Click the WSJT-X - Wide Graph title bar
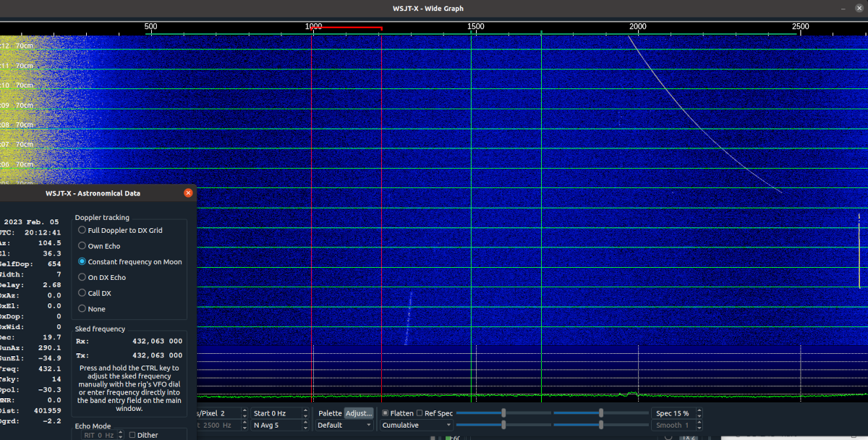This screenshot has width=868, height=440. click(x=434, y=9)
